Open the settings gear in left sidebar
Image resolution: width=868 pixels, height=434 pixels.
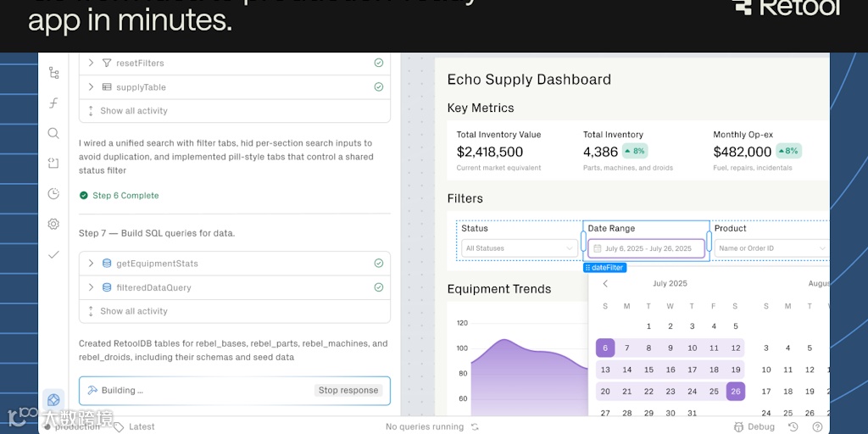(53, 224)
